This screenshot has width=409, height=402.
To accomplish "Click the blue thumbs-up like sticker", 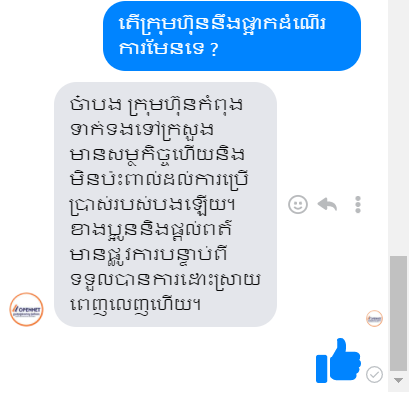I will [x=338, y=360].
